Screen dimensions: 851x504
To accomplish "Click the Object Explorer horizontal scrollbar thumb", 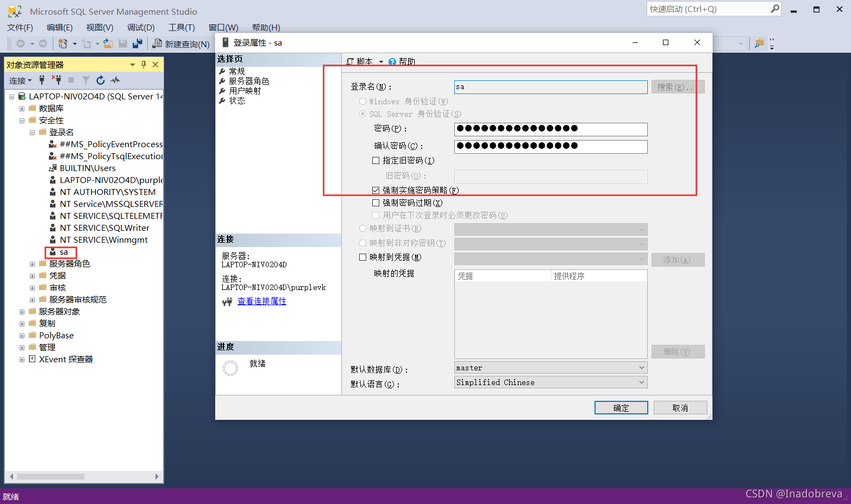I will [51, 476].
